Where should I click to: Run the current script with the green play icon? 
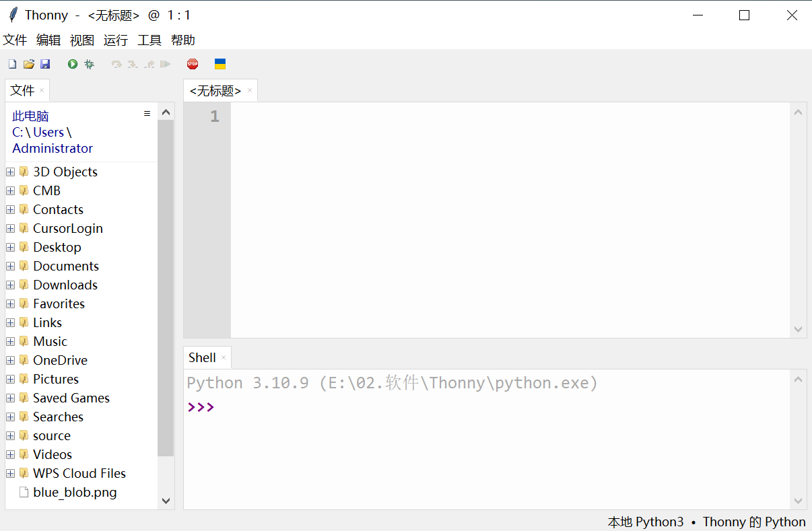point(73,64)
